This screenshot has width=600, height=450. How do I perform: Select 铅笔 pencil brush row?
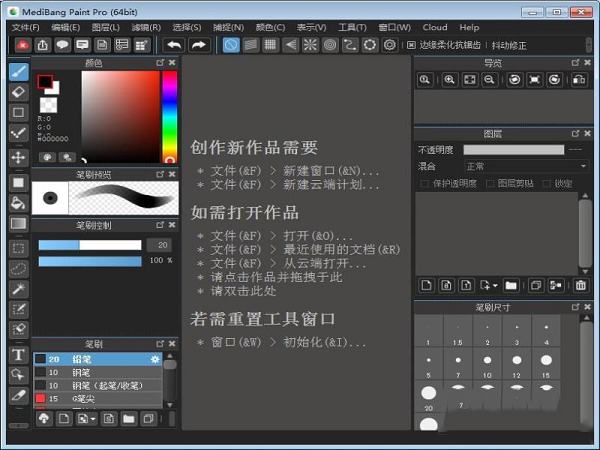(98, 359)
